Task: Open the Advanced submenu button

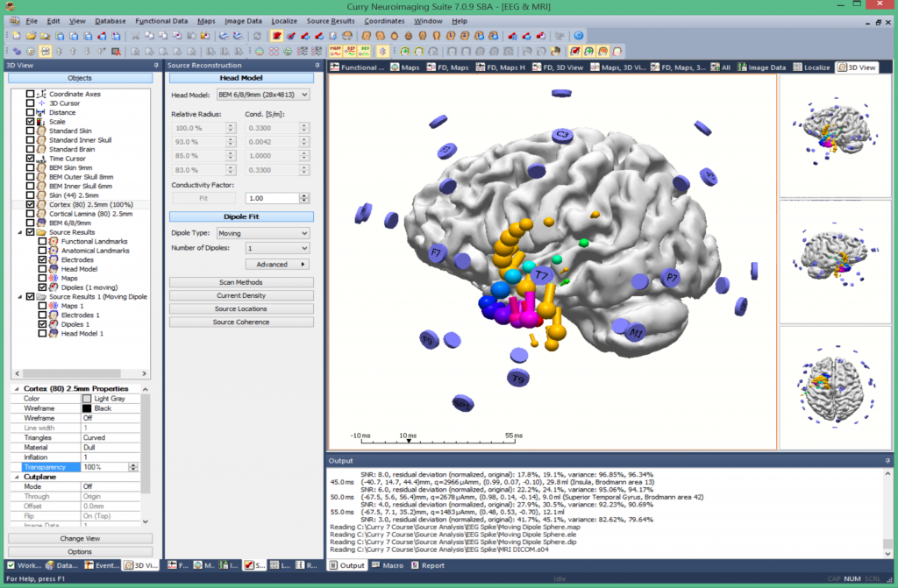Action: coord(277,264)
